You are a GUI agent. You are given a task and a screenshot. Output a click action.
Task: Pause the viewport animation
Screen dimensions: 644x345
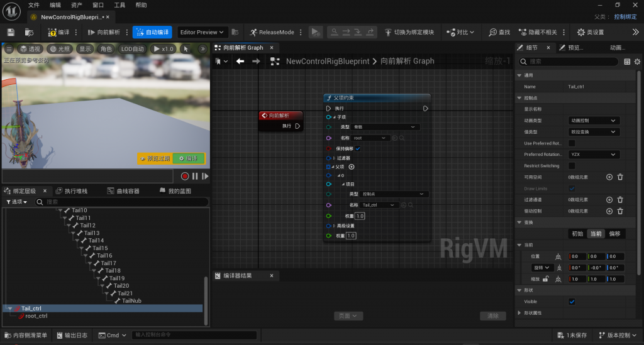tap(195, 177)
